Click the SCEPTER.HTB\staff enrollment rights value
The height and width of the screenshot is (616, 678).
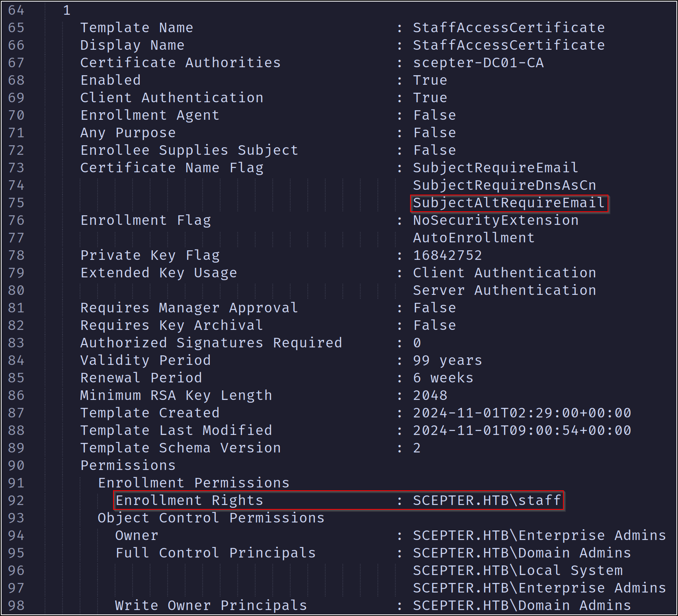pyautogui.click(x=487, y=501)
